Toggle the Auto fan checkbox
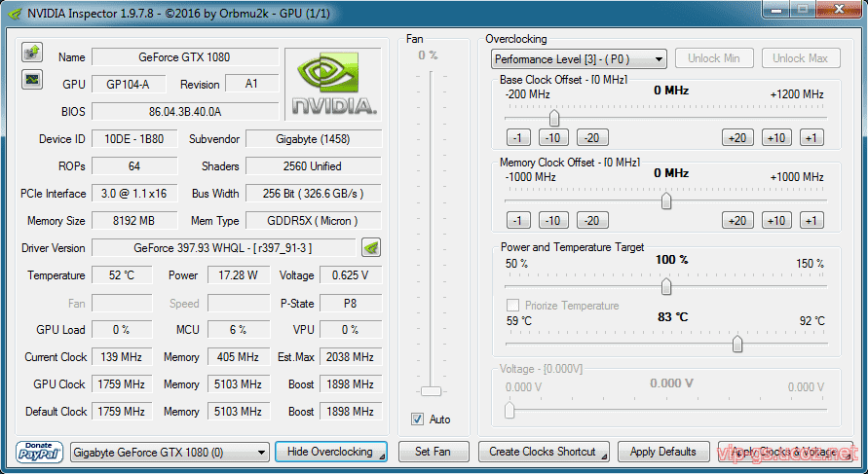 417,419
